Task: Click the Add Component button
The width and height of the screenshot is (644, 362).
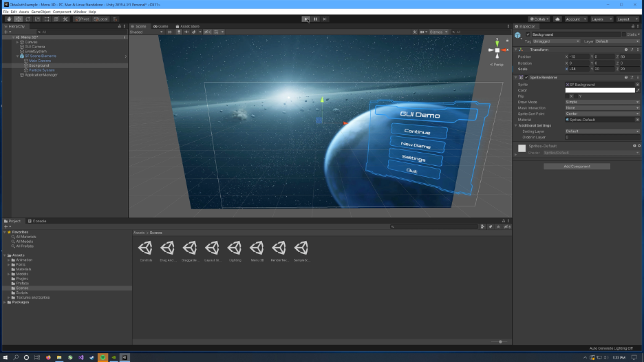Action: point(577,166)
